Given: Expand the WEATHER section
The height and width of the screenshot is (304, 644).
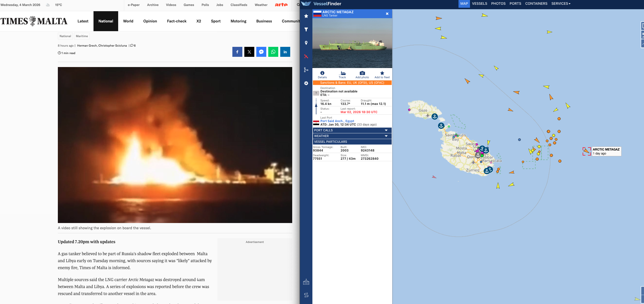Looking at the screenshot, I should click(352, 136).
